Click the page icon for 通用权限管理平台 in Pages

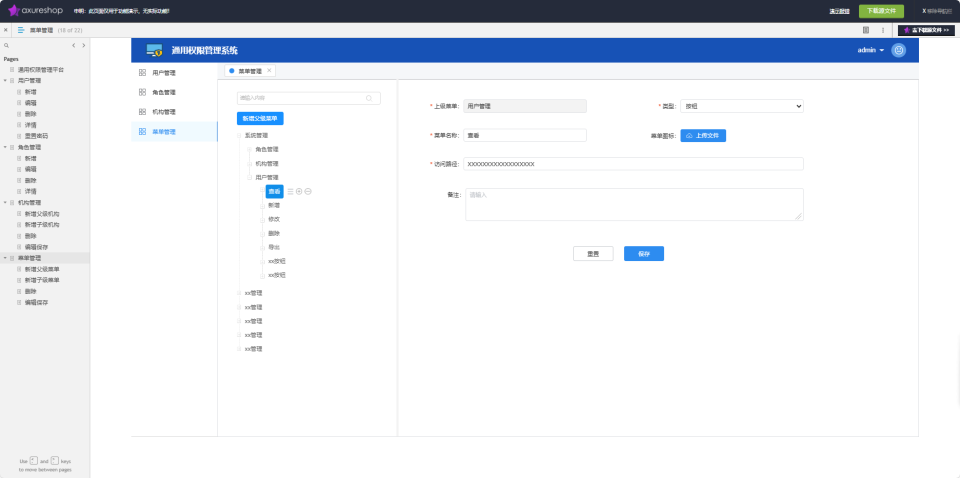[x=12, y=70]
